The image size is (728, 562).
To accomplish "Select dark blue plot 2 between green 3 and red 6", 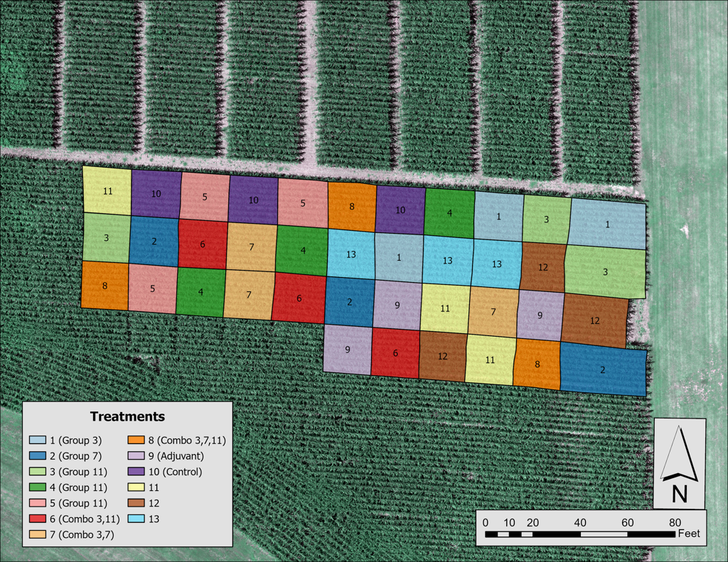I will (154, 242).
